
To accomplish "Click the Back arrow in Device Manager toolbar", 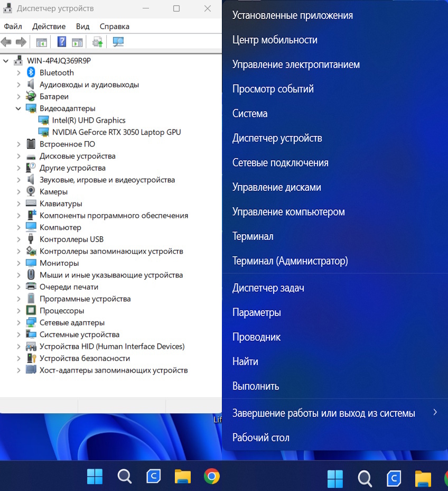I will pyautogui.click(x=6, y=42).
